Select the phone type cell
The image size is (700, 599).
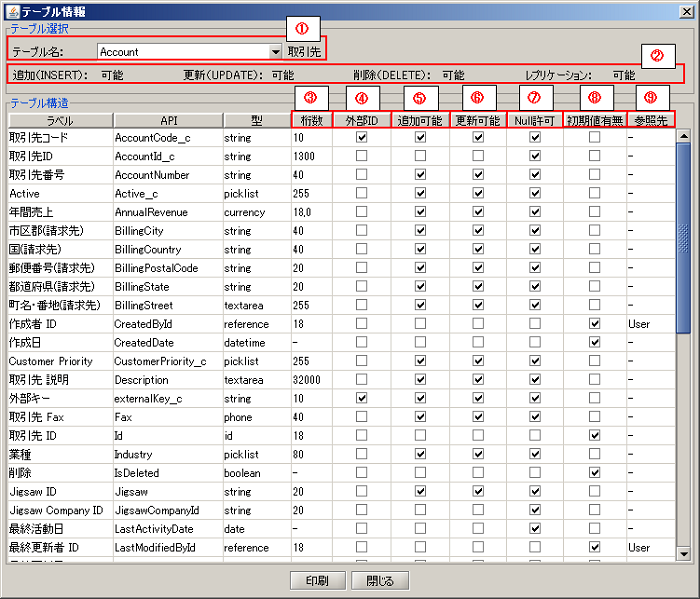pos(257,417)
